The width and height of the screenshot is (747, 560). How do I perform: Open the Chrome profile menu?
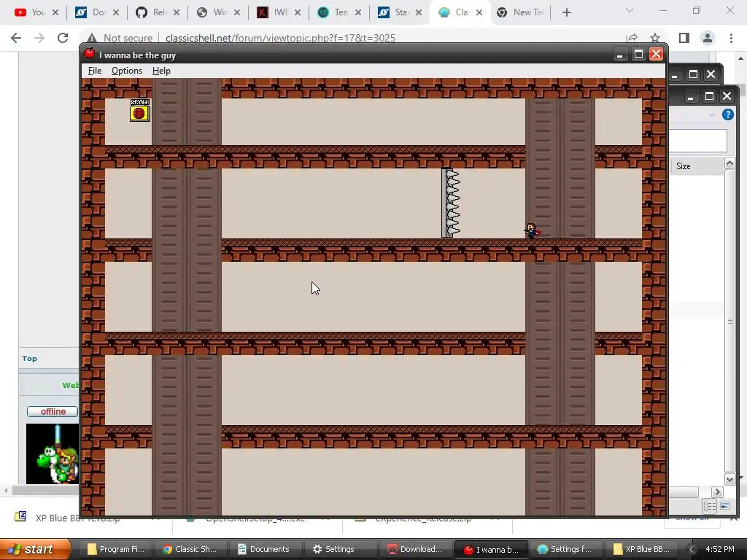point(708,38)
